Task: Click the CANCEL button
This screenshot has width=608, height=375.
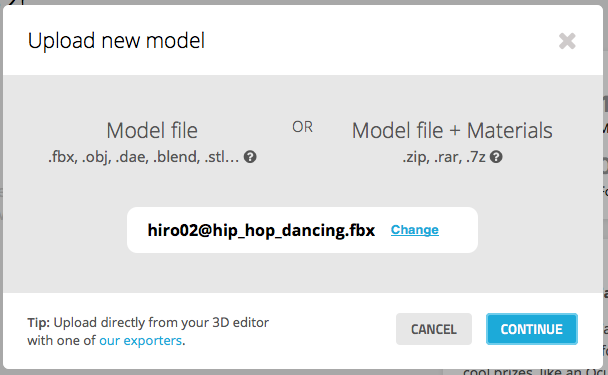Action: pyautogui.click(x=434, y=329)
